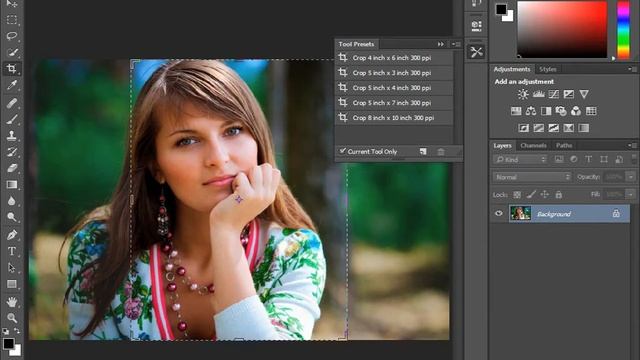This screenshot has height=360, width=640.
Task: Select the Quick Selection tool
Action: pyautogui.click(x=12, y=52)
